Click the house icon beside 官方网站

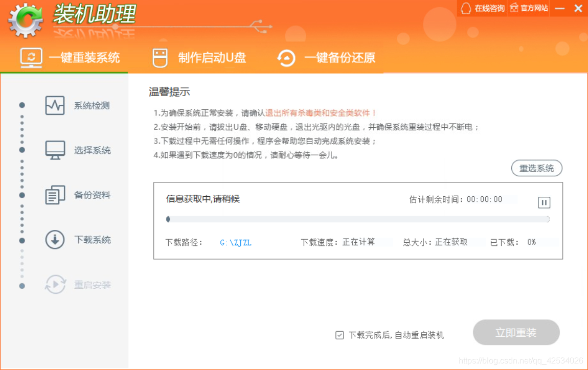[514, 8]
